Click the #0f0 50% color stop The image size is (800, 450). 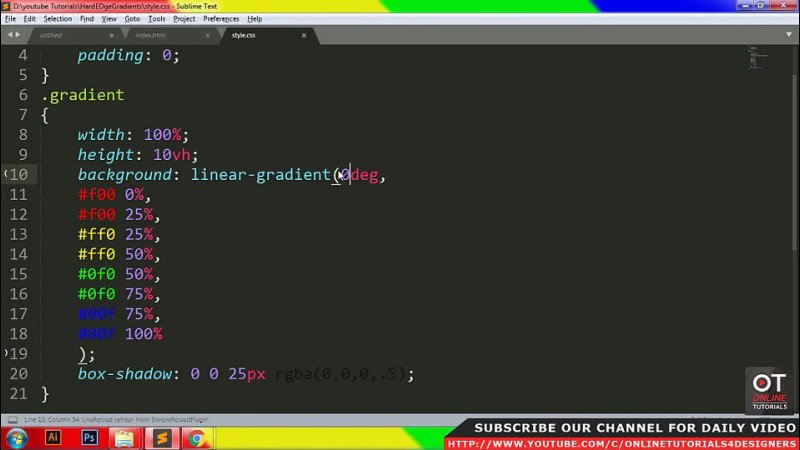(116, 274)
